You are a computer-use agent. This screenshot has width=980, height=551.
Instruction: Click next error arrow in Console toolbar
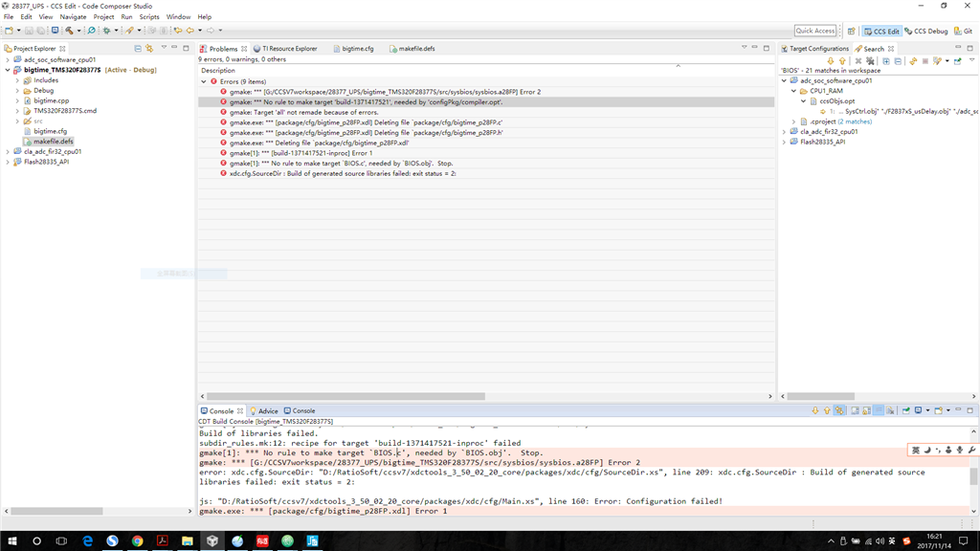(x=815, y=411)
